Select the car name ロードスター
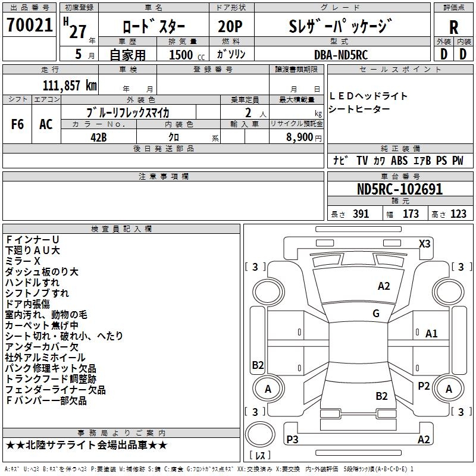 (154, 26)
